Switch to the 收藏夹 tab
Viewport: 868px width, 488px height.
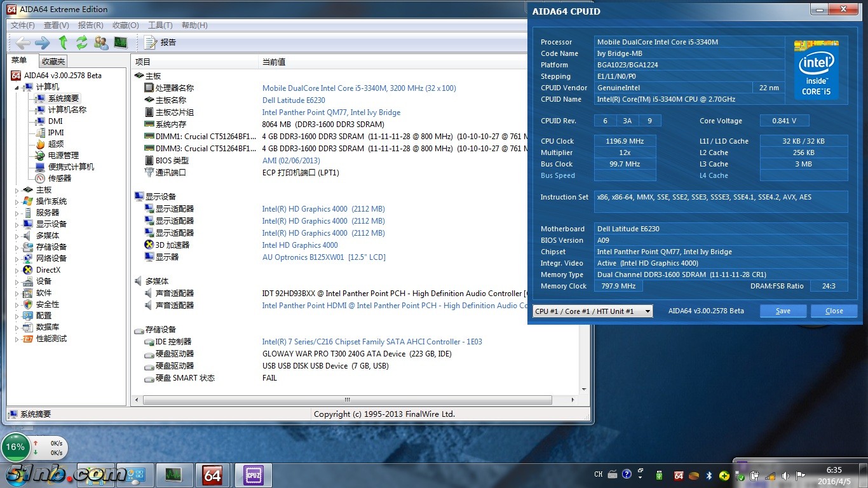(53, 62)
